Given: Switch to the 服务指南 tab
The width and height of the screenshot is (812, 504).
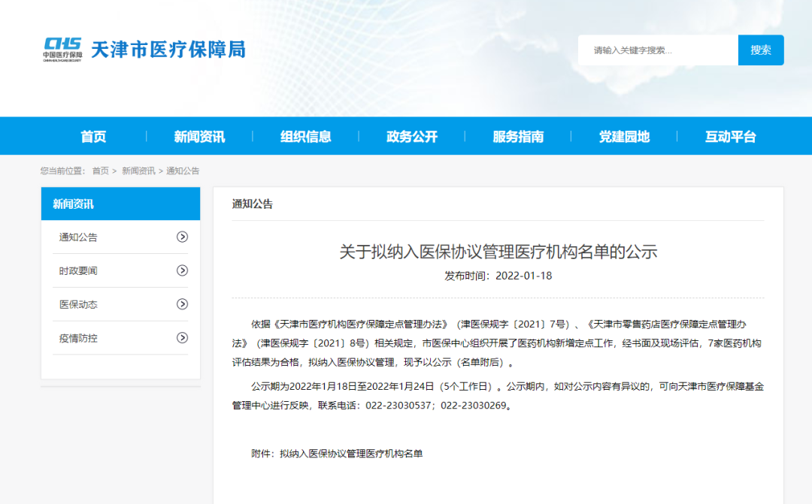Looking at the screenshot, I should pyautogui.click(x=518, y=136).
